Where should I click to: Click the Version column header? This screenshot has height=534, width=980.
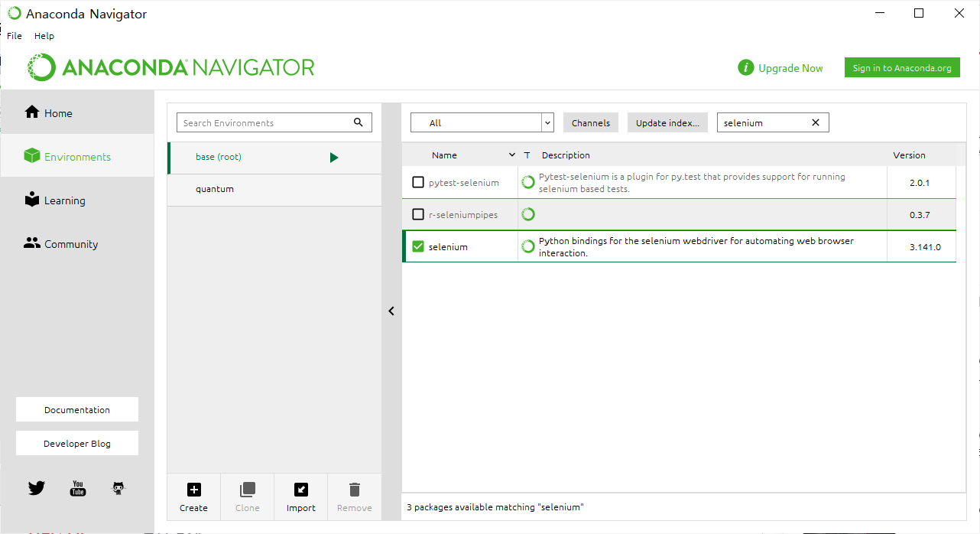[909, 155]
